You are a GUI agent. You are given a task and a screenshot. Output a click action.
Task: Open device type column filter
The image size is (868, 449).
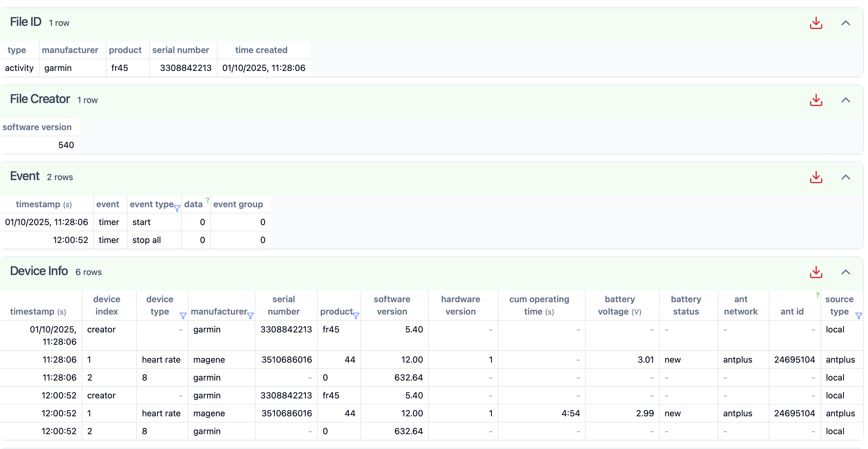point(183,315)
